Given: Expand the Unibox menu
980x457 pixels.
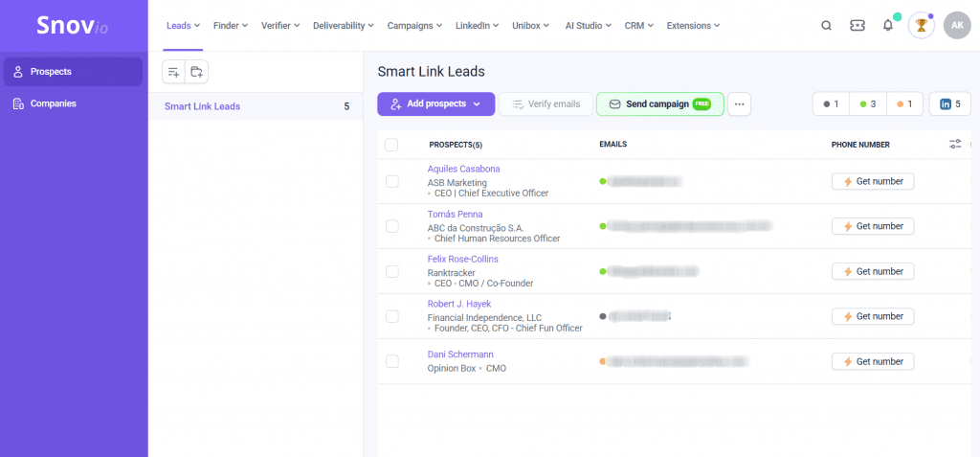Looking at the screenshot, I should (530, 26).
